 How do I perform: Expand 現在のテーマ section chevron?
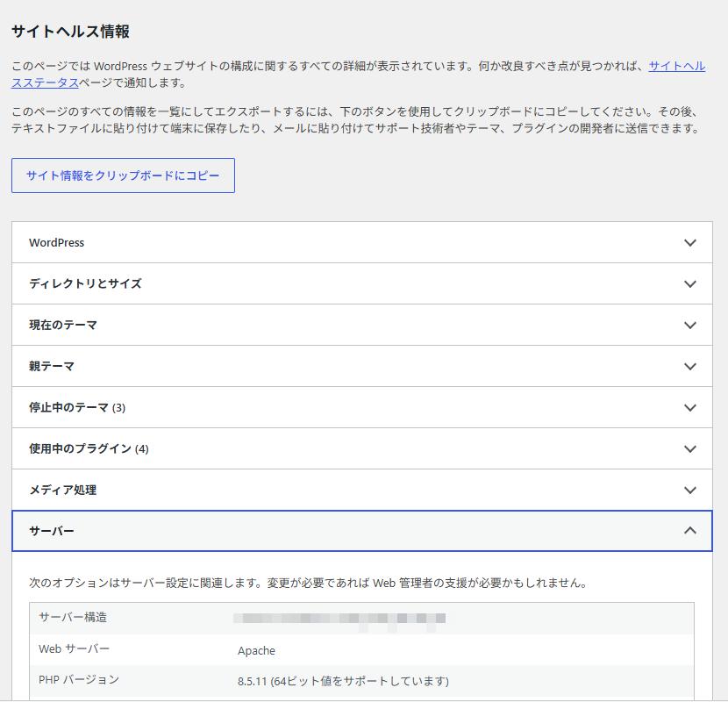pyautogui.click(x=690, y=326)
